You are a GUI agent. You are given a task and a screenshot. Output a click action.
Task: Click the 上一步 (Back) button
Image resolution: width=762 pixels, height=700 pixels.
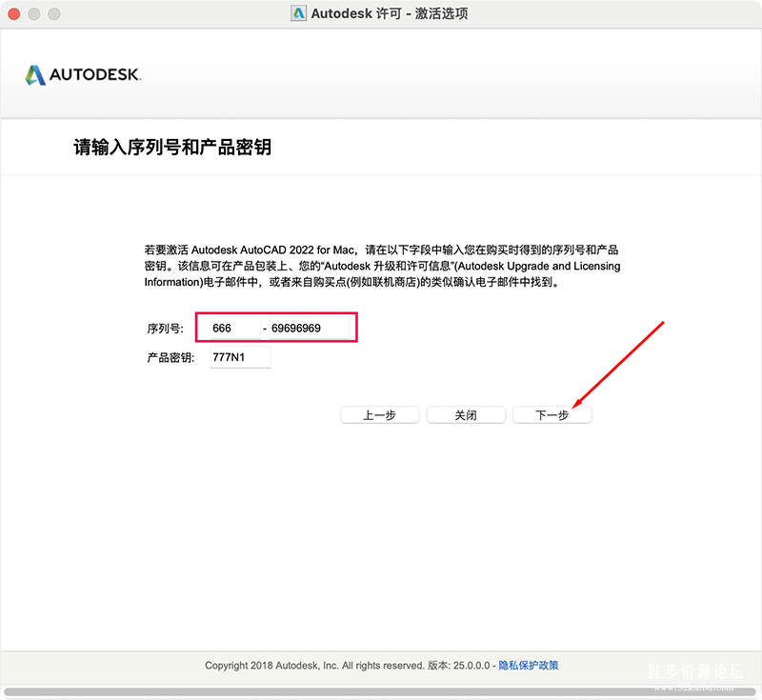click(x=379, y=415)
